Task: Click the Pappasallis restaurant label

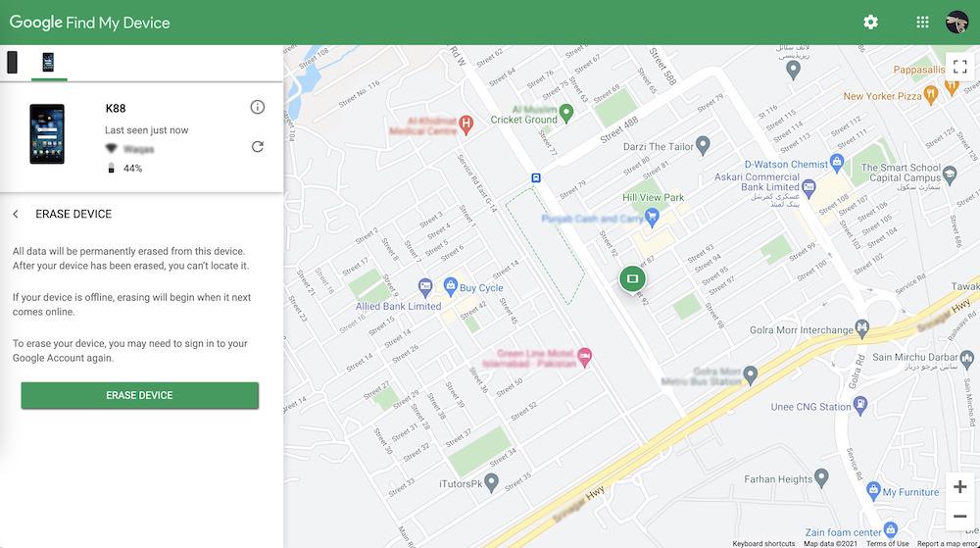Action: click(x=919, y=70)
